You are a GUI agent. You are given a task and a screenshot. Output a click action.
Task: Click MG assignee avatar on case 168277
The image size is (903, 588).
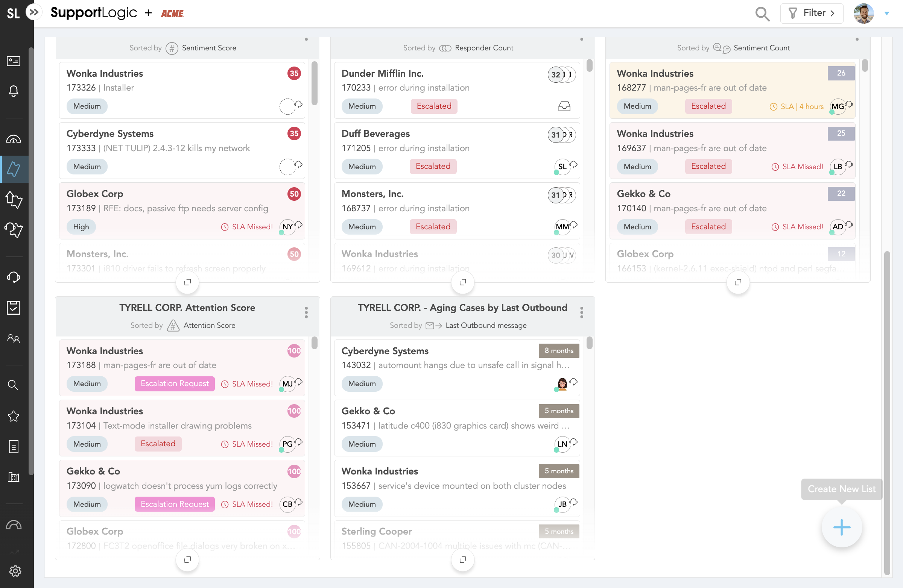pos(838,106)
